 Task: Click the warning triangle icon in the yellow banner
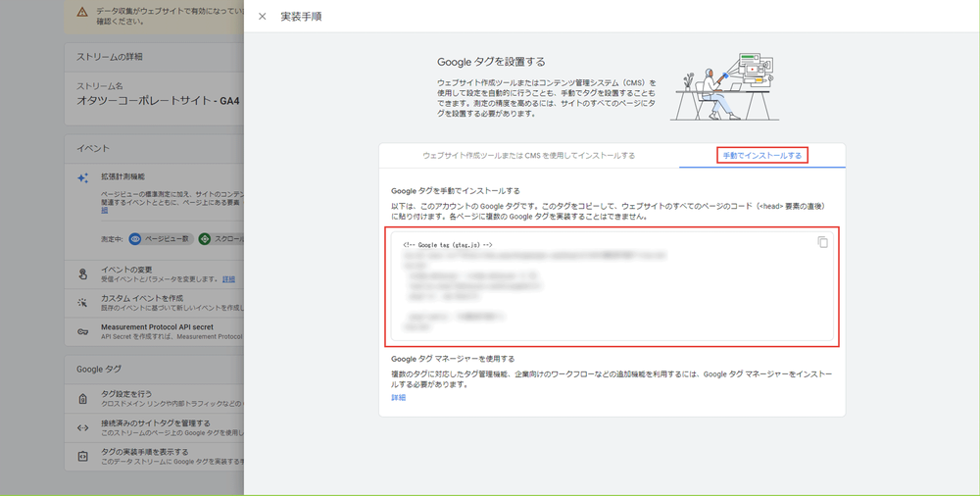coord(82,12)
